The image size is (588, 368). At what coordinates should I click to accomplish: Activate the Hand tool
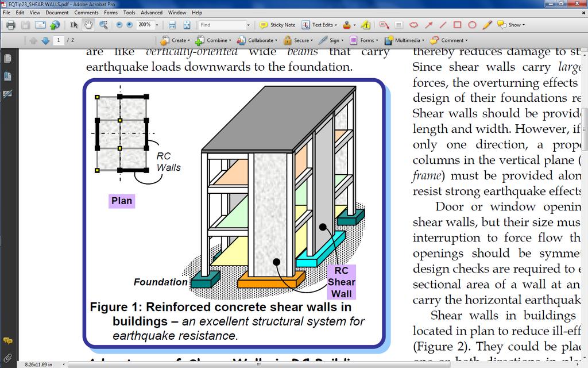pos(88,25)
